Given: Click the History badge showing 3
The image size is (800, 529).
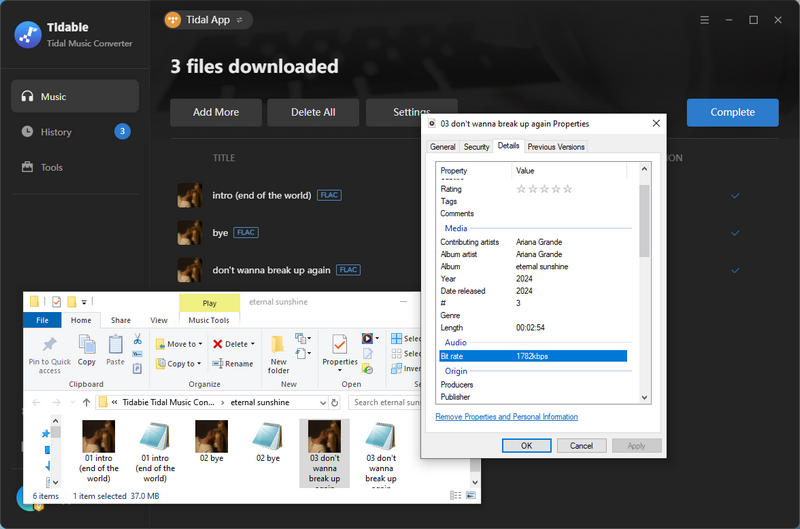Looking at the screenshot, I should pos(122,132).
